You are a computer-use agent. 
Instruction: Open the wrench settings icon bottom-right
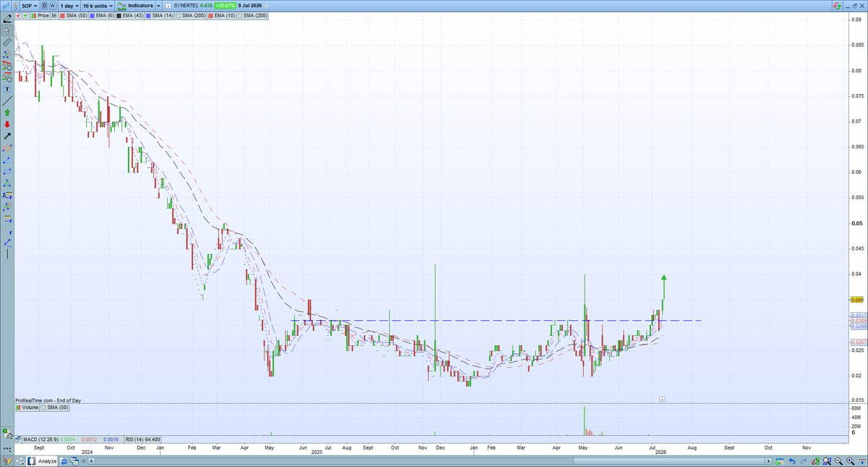tap(815, 461)
